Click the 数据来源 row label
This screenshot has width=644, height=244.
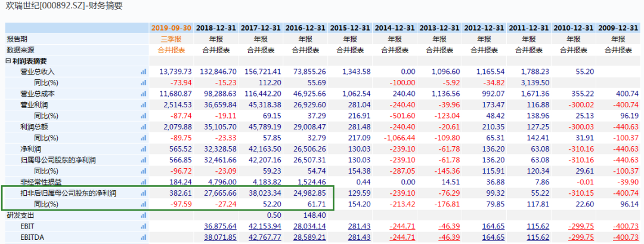click(x=21, y=50)
